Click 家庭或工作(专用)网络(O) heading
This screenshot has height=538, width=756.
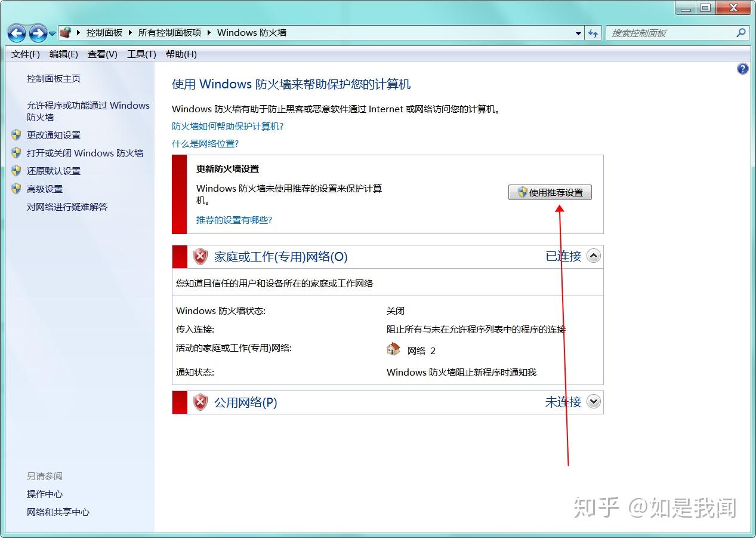pos(280,257)
